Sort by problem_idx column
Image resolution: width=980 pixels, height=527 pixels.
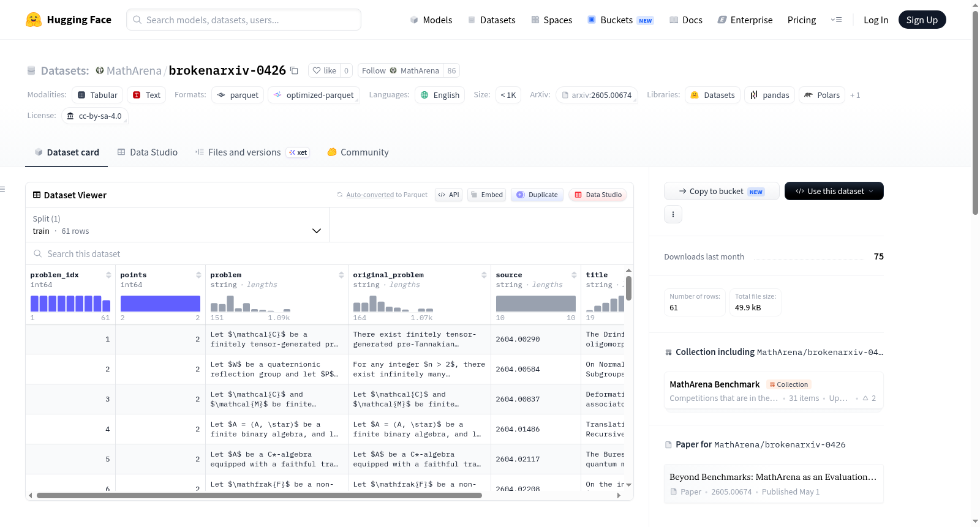[x=108, y=275]
